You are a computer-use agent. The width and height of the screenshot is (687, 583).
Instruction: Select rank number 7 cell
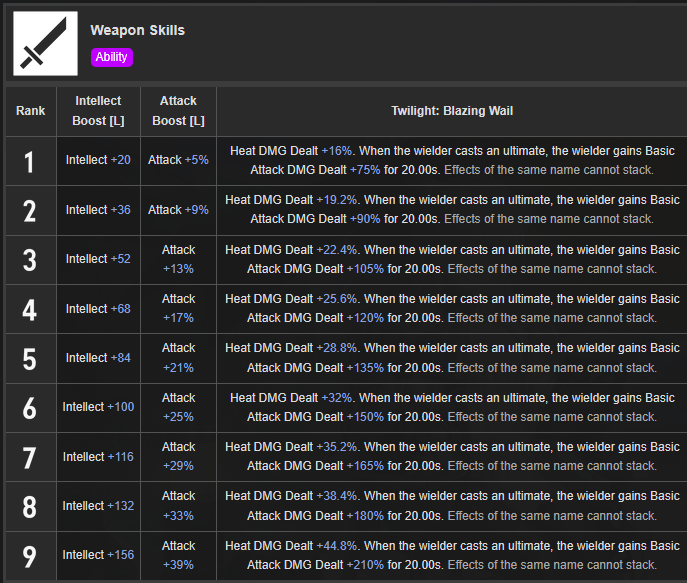pyautogui.click(x=31, y=457)
